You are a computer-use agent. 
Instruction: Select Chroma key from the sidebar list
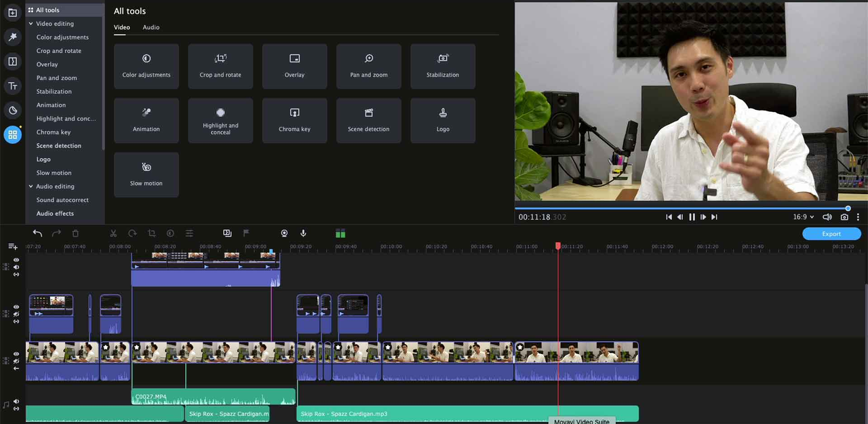pyautogui.click(x=53, y=132)
